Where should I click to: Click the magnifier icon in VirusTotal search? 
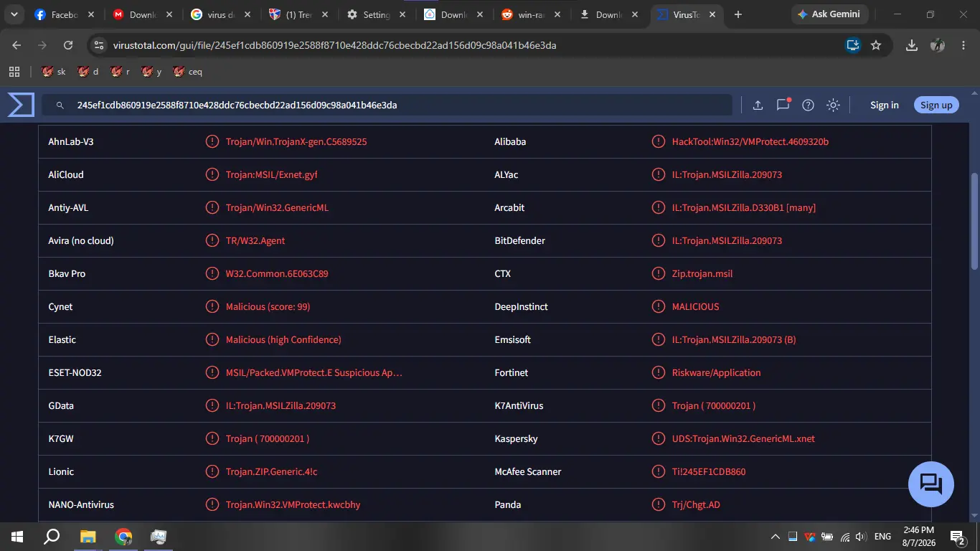click(62, 105)
